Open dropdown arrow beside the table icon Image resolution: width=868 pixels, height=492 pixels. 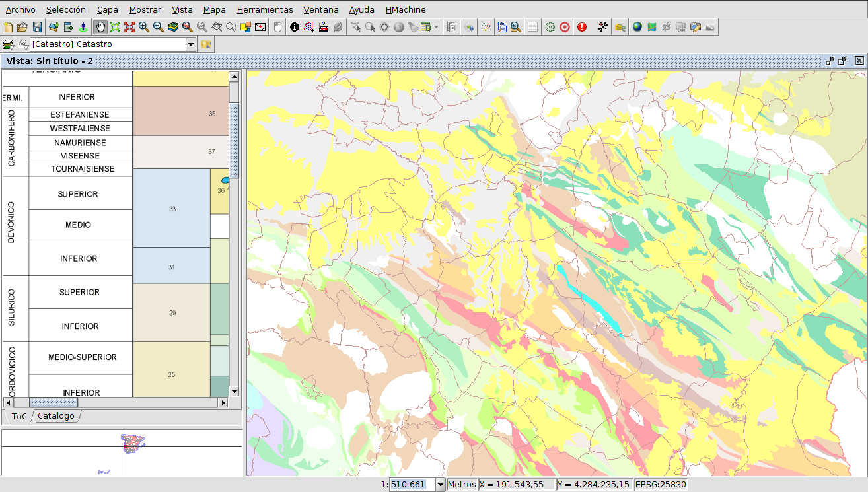pos(437,28)
